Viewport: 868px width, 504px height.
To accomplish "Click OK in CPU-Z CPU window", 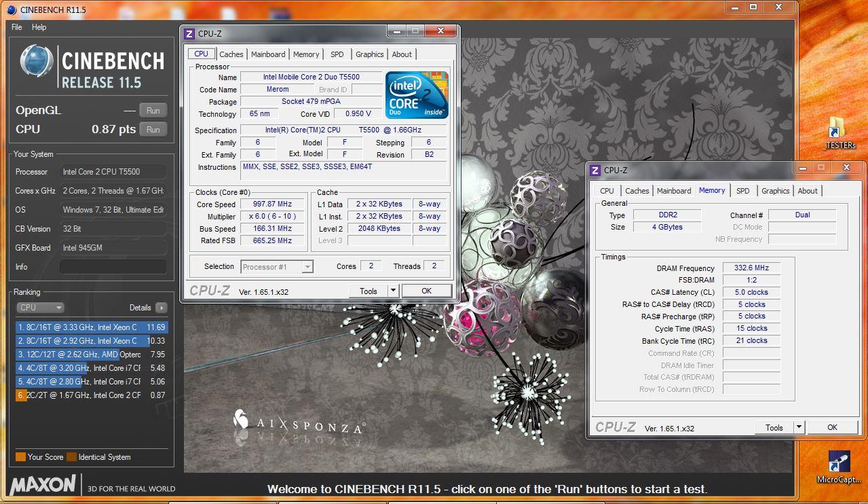I will pos(426,291).
